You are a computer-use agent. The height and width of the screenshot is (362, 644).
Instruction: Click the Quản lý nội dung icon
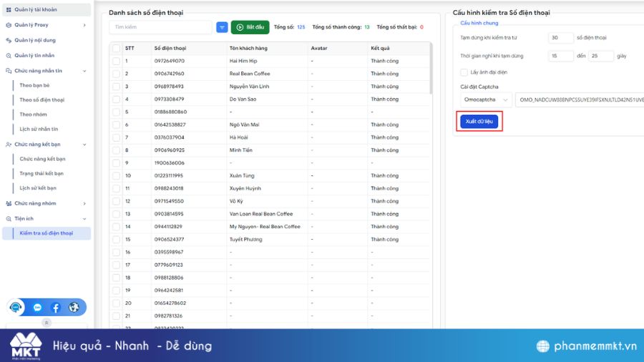pyautogui.click(x=9, y=40)
